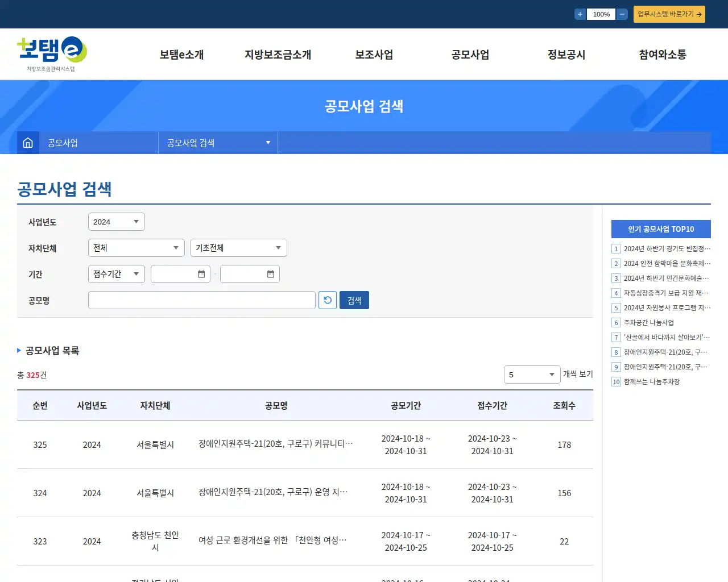This screenshot has height=582, width=728.
Task: Click the 조회수 column header
Action: 564,405
